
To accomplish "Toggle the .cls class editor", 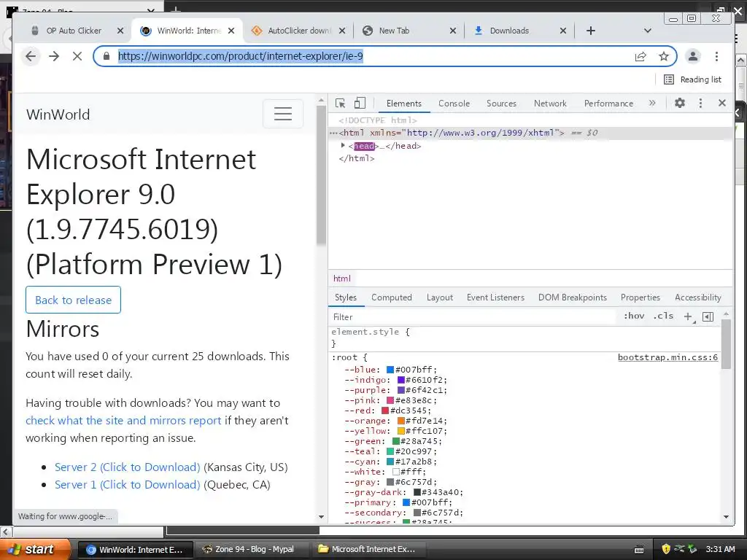I will 664,316.
